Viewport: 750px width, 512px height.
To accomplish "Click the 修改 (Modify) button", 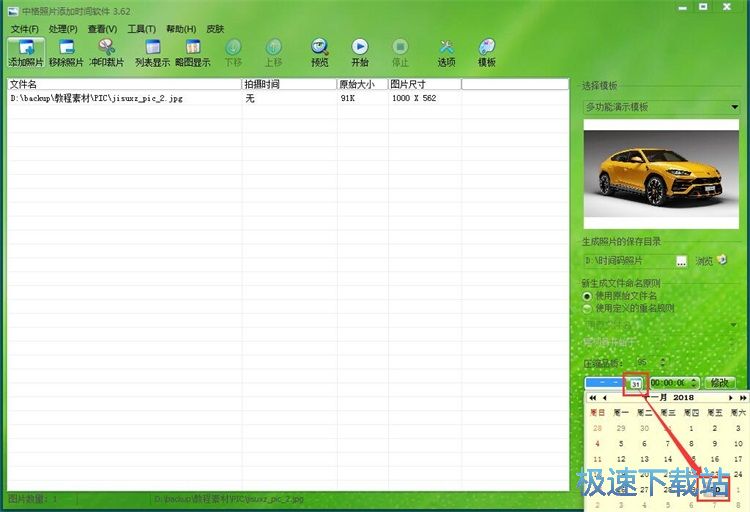I will 719,383.
